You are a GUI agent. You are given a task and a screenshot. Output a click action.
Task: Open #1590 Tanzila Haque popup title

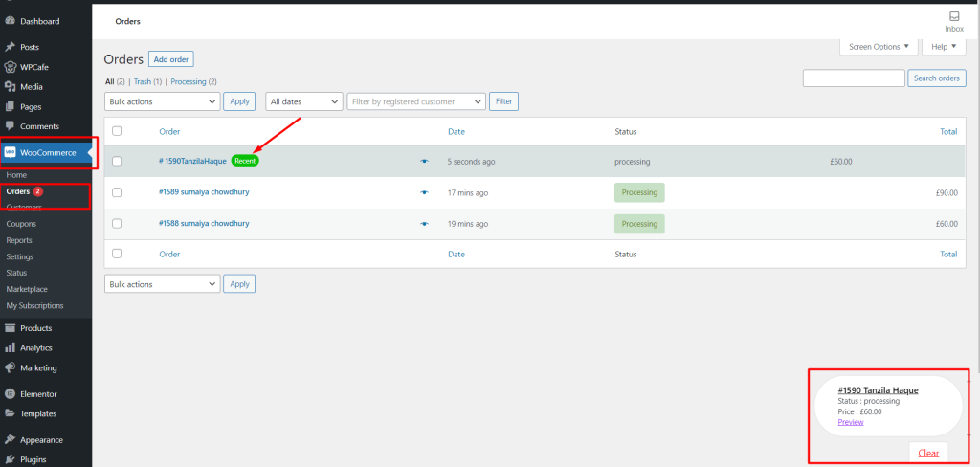coord(879,390)
